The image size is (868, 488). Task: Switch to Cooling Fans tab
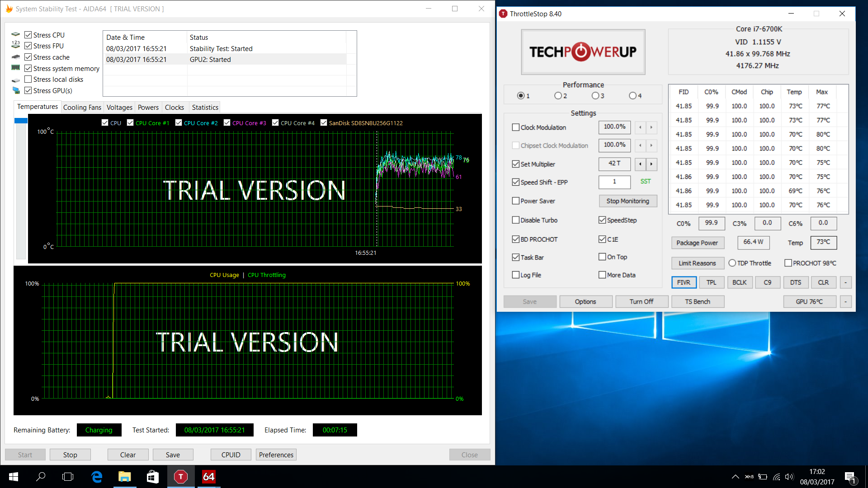(x=82, y=108)
